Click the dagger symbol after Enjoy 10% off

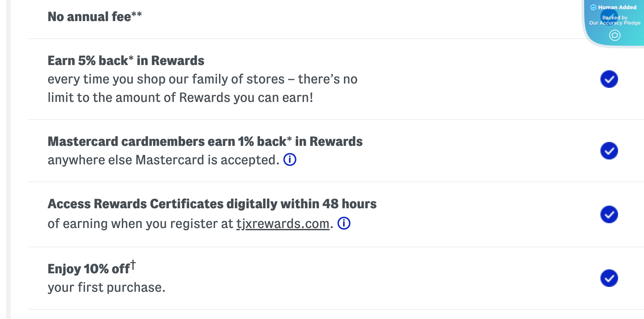pos(133,264)
